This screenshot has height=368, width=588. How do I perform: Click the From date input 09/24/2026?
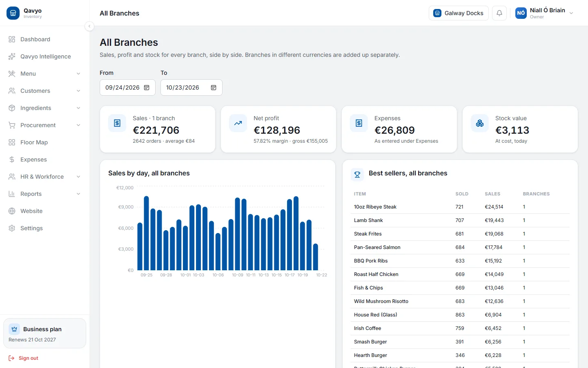click(x=127, y=88)
